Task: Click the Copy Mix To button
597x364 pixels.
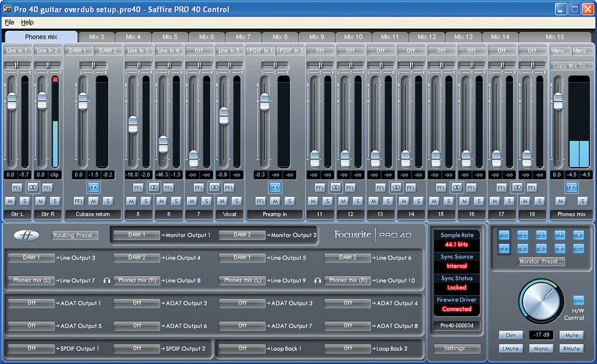Action: tap(571, 65)
